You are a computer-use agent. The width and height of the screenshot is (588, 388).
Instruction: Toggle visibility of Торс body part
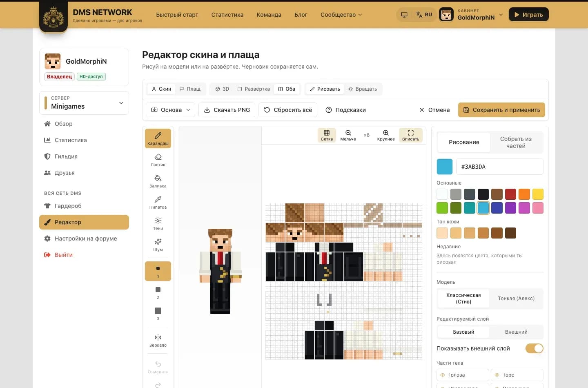517,375
